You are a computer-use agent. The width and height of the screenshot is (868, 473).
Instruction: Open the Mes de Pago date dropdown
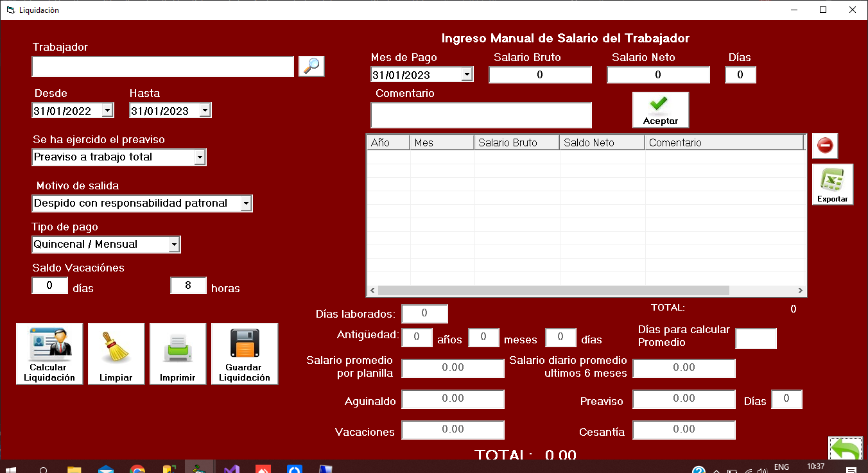coord(467,75)
